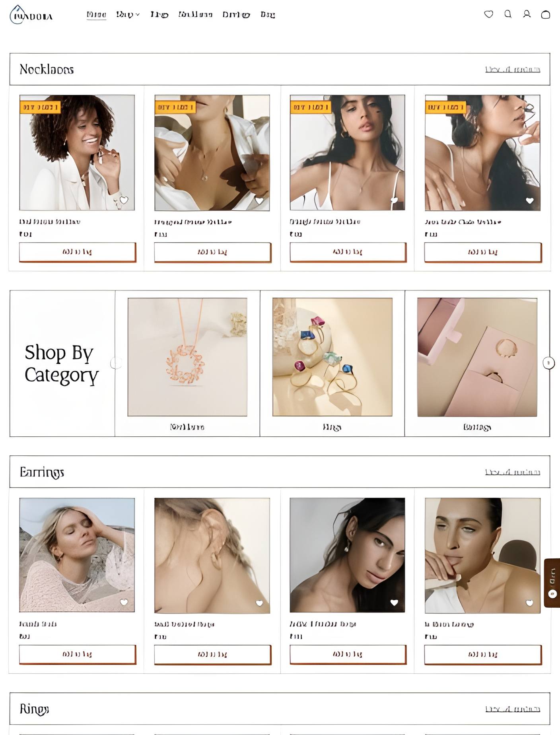Open the search icon in header
The image size is (560, 735).
click(508, 14)
